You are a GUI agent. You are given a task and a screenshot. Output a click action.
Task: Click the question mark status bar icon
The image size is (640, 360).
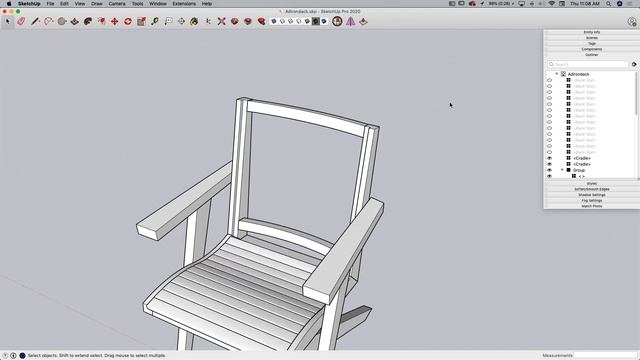5,356
